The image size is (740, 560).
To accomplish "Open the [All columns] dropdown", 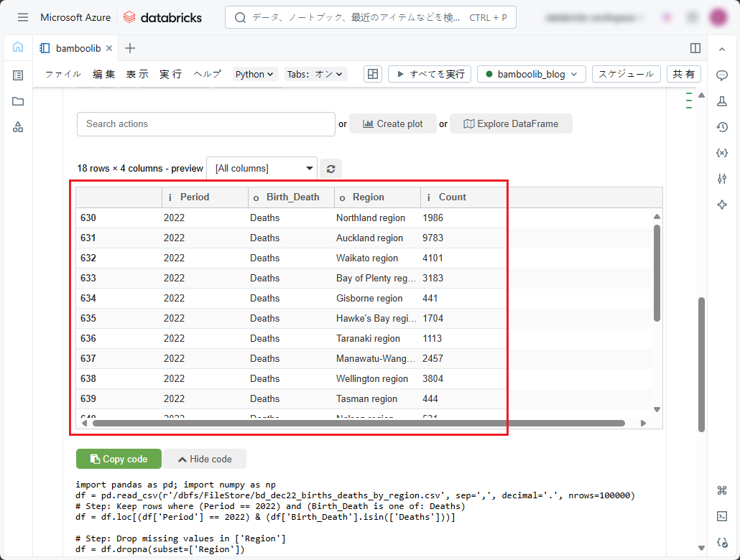I will coord(262,169).
